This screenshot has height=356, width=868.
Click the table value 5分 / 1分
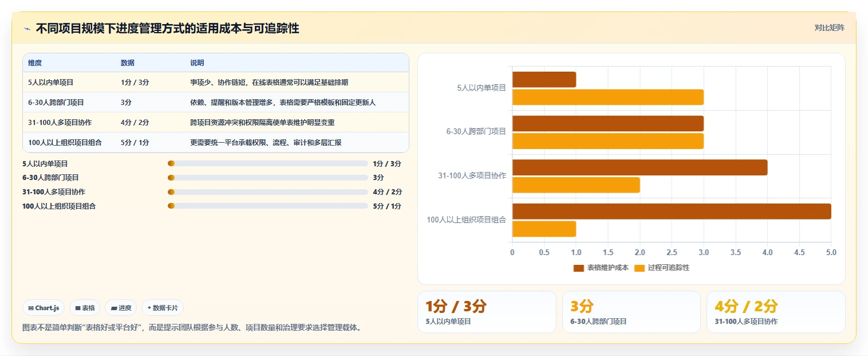135,143
